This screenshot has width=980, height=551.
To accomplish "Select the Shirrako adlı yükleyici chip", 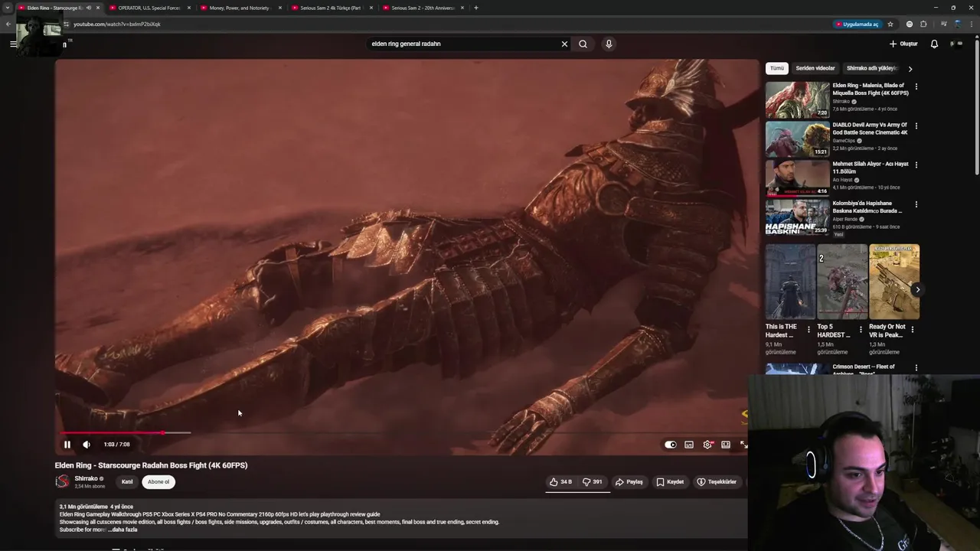I will 871,68.
